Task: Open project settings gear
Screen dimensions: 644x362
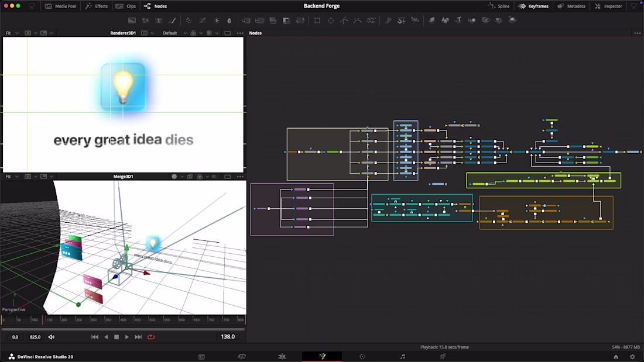Action: [632, 357]
